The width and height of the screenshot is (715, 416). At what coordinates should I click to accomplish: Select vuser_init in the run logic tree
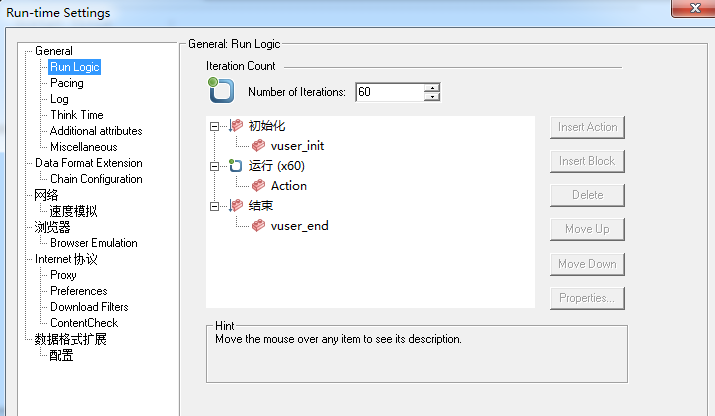click(297, 146)
